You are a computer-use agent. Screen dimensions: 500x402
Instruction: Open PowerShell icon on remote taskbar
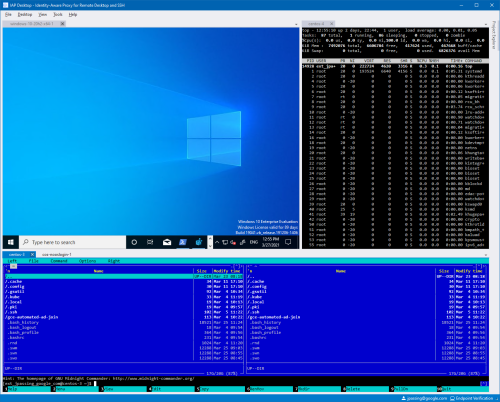coord(183,242)
